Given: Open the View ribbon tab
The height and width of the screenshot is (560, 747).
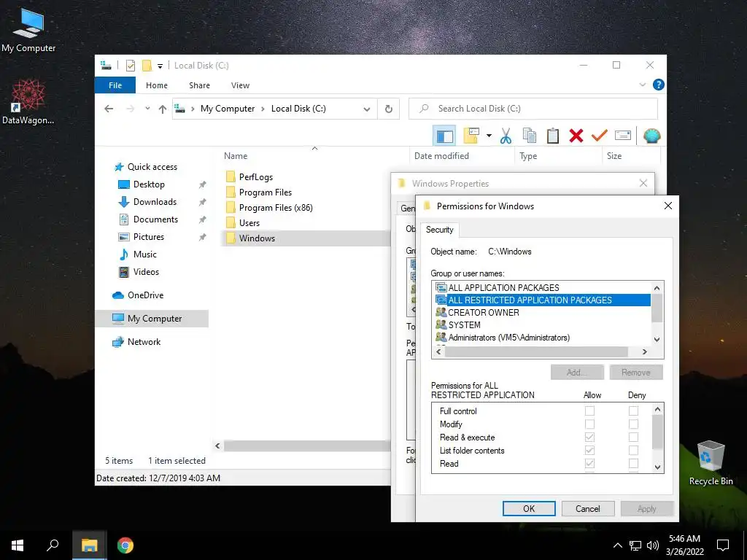Looking at the screenshot, I should (240, 85).
